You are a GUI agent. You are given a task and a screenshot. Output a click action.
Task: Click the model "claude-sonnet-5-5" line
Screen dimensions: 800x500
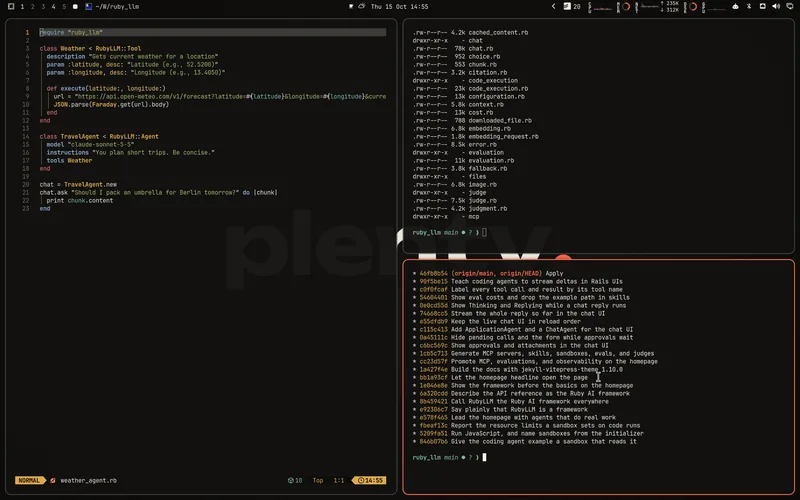(90, 144)
